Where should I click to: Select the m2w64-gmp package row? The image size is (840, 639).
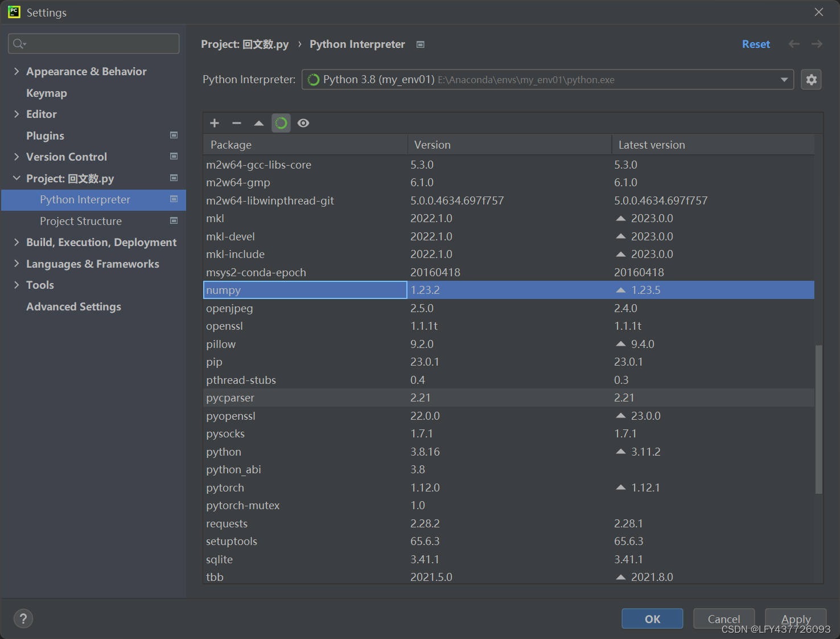tap(509, 182)
